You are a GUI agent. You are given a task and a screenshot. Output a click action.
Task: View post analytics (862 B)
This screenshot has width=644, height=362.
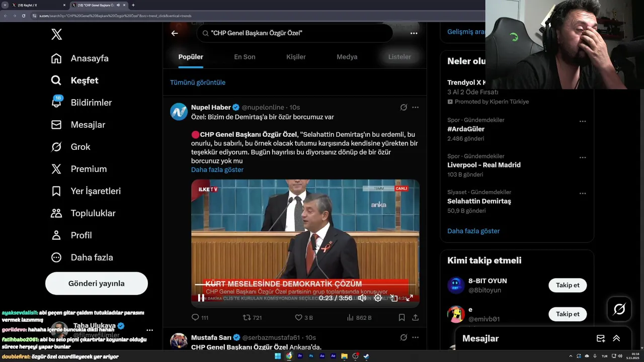(x=359, y=318)
